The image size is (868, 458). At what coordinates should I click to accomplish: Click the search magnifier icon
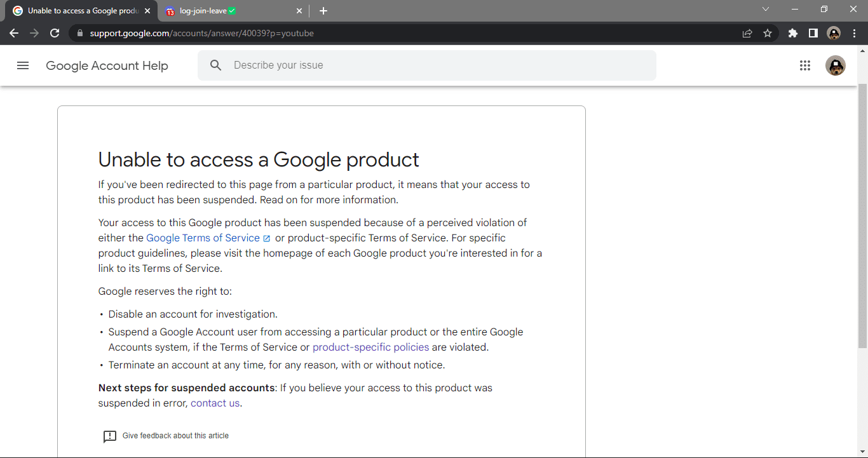pyautogui.click(x=216, y=65)
